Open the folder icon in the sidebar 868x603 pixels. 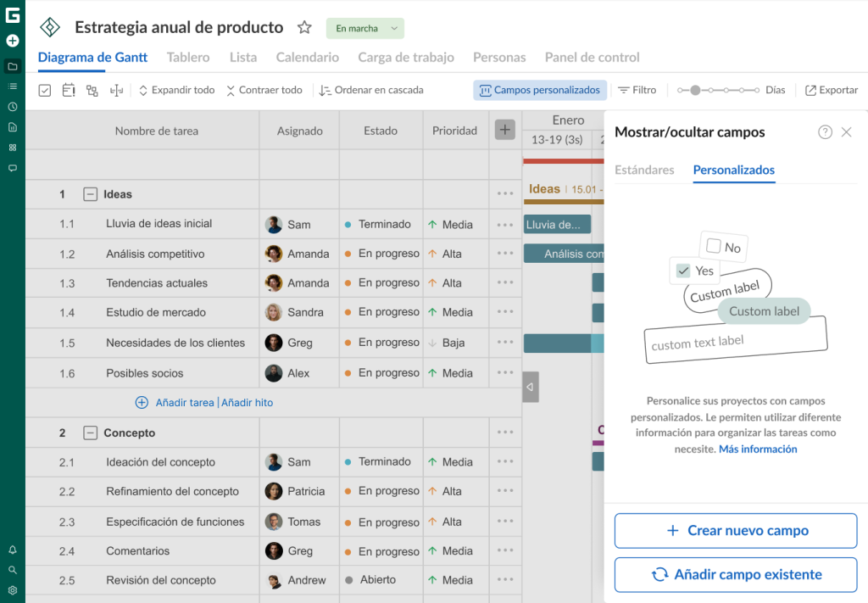point(12,66)
